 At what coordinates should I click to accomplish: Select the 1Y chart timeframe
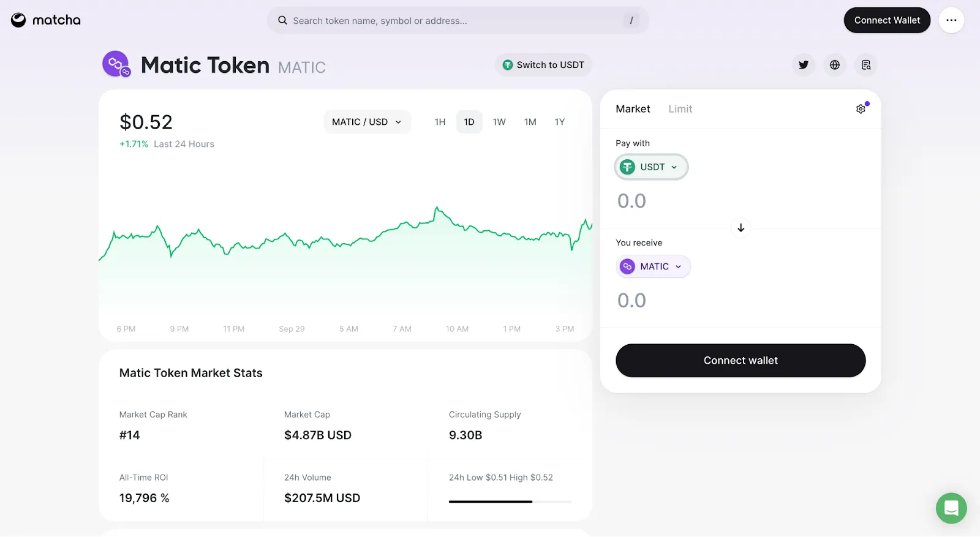pos(560,122)
